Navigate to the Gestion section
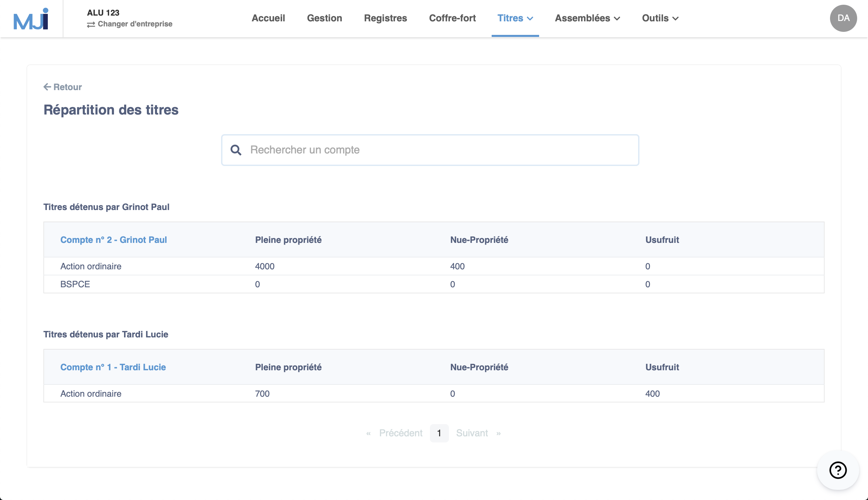 (324, 18)
